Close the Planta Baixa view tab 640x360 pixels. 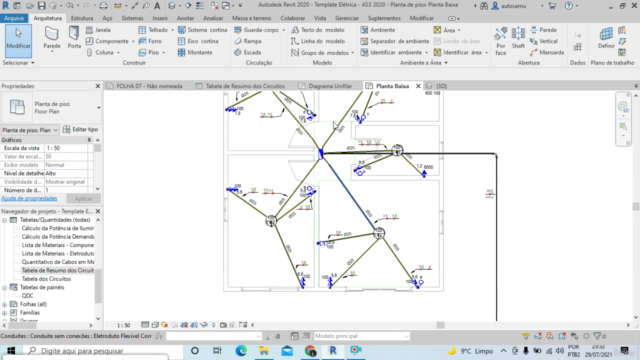[418, 86]
